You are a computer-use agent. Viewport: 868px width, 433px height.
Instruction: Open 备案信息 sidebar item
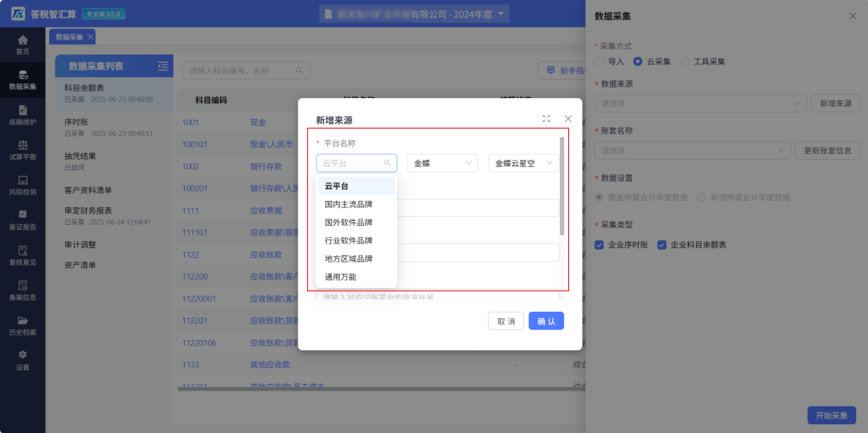23,290
